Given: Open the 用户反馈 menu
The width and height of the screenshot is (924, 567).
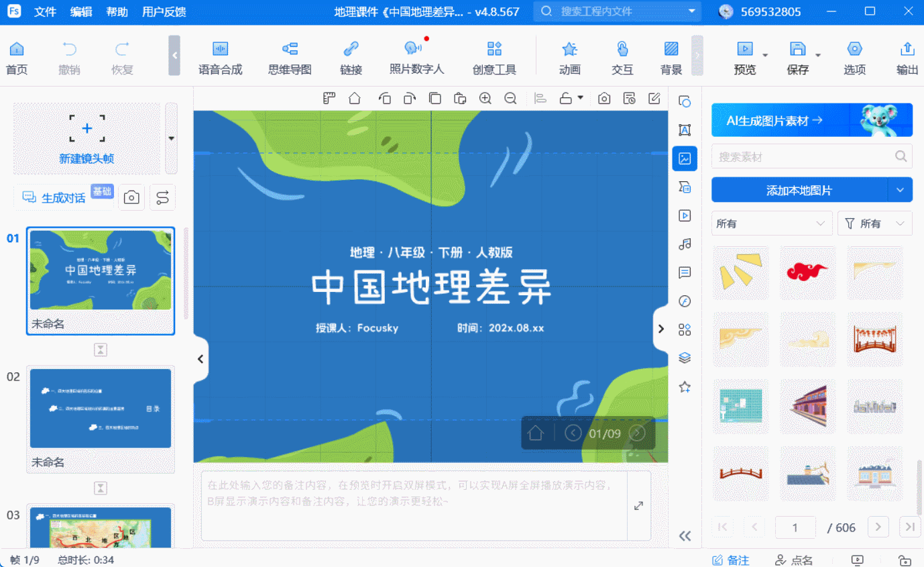Looking at the screenshot, I should [x=164, y=12].
